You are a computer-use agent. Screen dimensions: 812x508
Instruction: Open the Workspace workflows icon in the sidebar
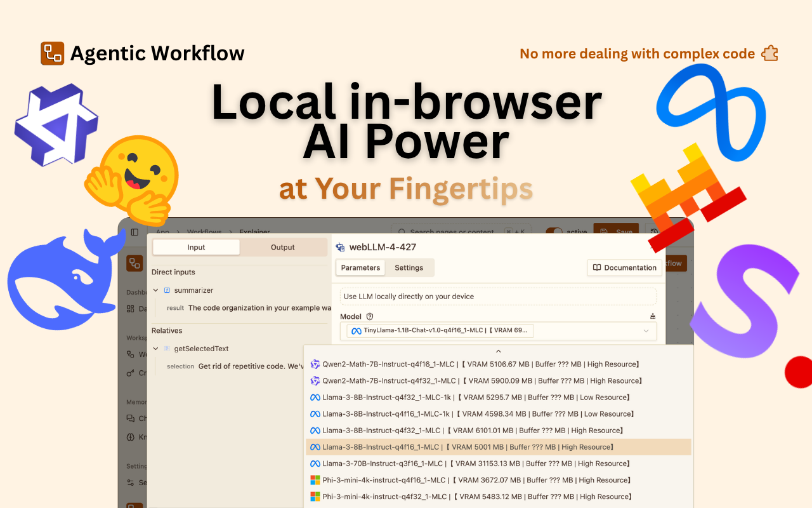click(130, 353)
